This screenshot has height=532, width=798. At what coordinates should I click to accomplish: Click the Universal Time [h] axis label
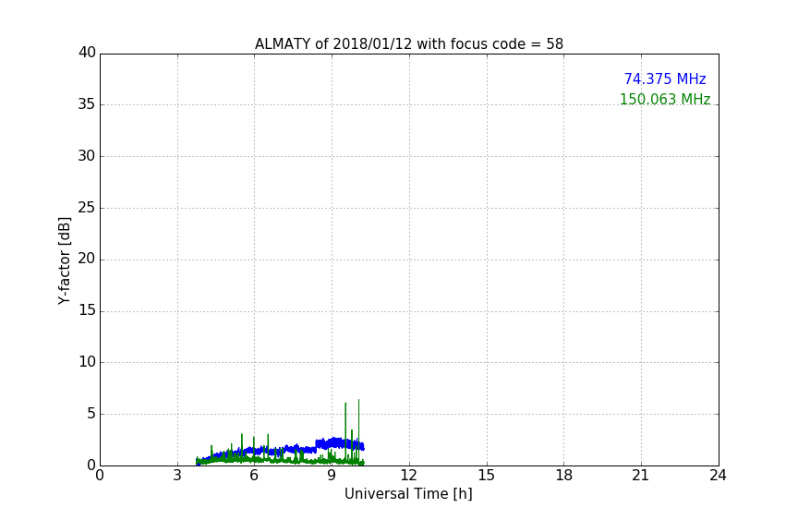408,494
